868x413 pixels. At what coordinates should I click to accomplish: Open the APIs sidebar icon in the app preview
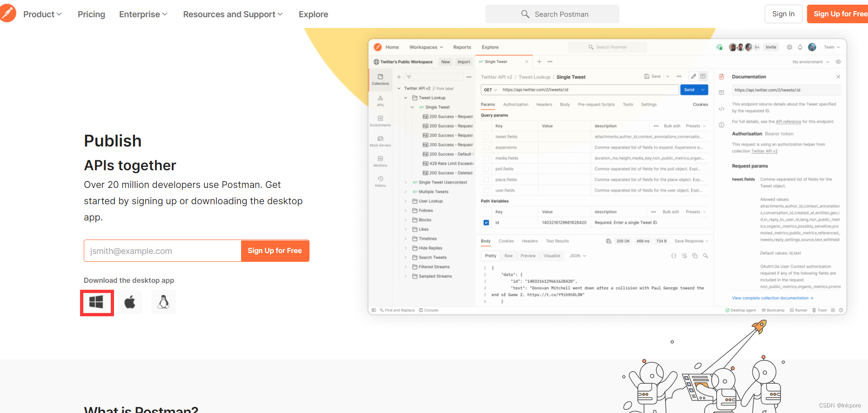pos(380,100)
